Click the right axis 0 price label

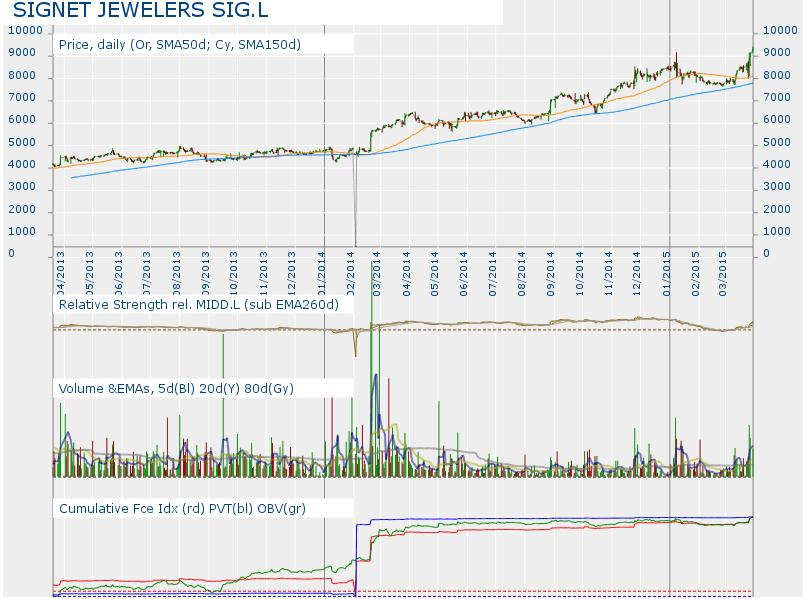point(766,253)
